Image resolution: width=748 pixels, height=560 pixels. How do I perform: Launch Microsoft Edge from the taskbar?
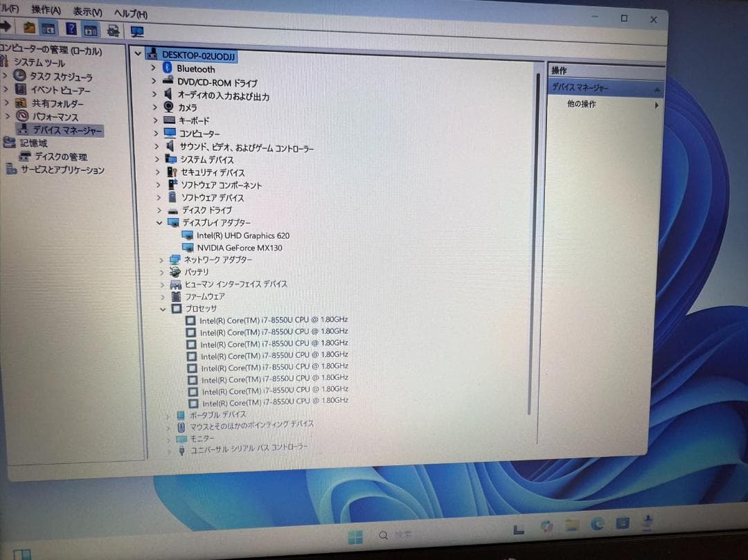596,527
